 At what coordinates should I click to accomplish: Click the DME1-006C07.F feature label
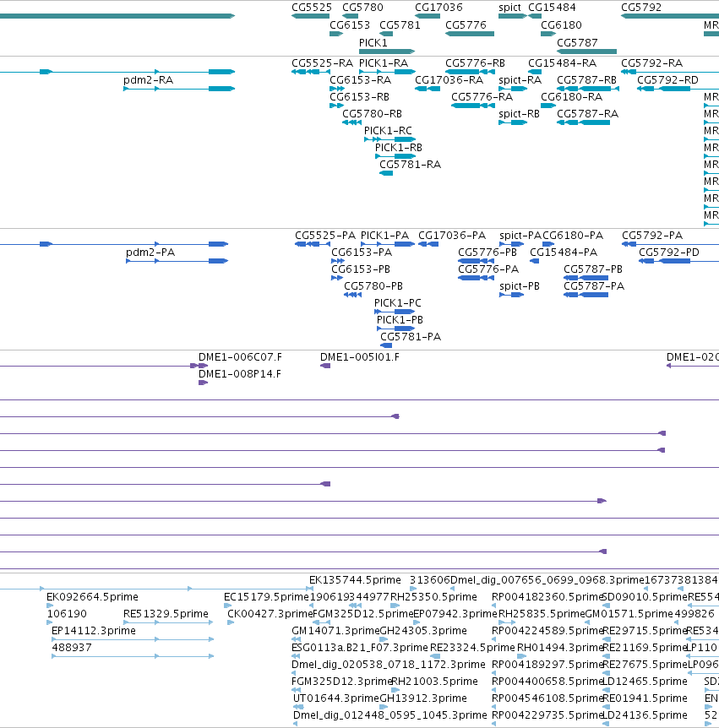(240, 357)
